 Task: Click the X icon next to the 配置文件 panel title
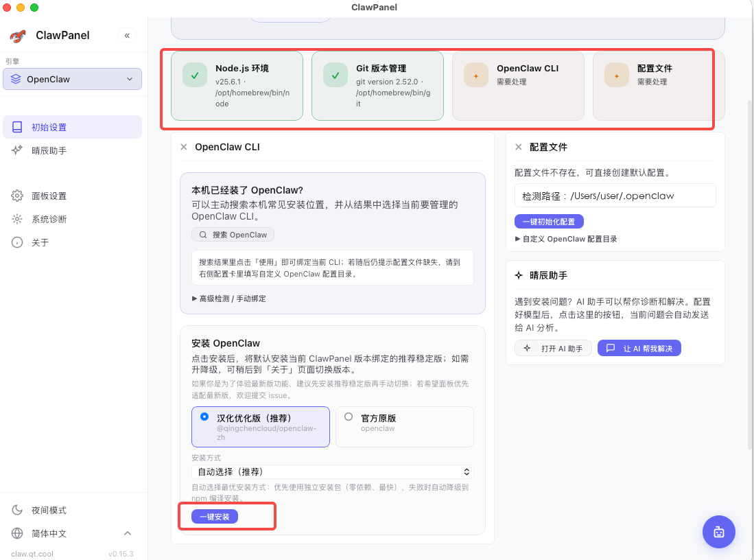tap(519, 147)
